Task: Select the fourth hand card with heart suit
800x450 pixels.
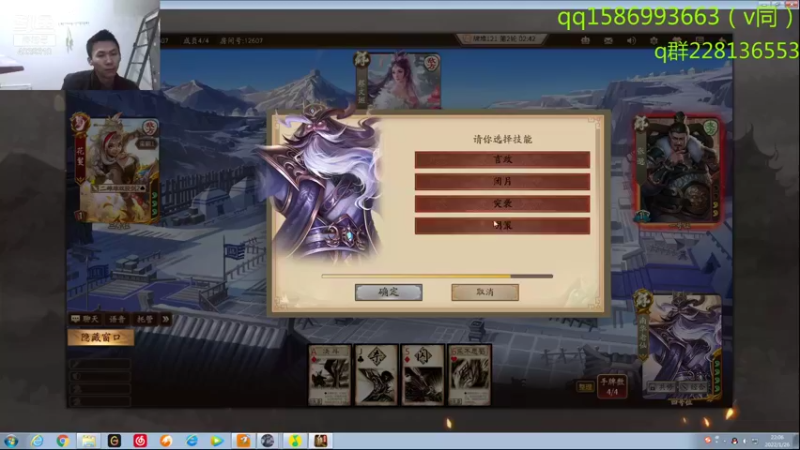Action: click(469, 375)
